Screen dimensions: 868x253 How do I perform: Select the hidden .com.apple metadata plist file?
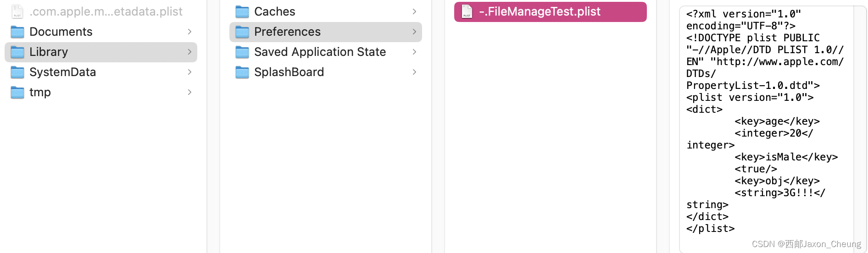106,11
